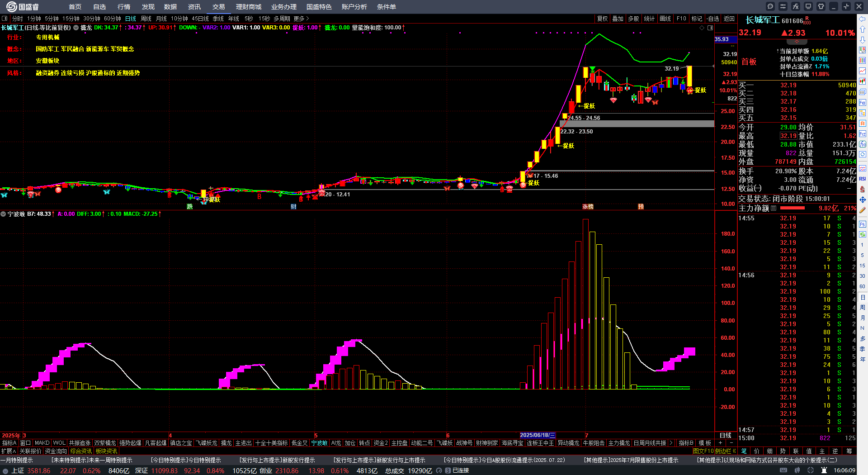
Task: Click the blue up arrow in right sidebar
Action: point(863,29)
